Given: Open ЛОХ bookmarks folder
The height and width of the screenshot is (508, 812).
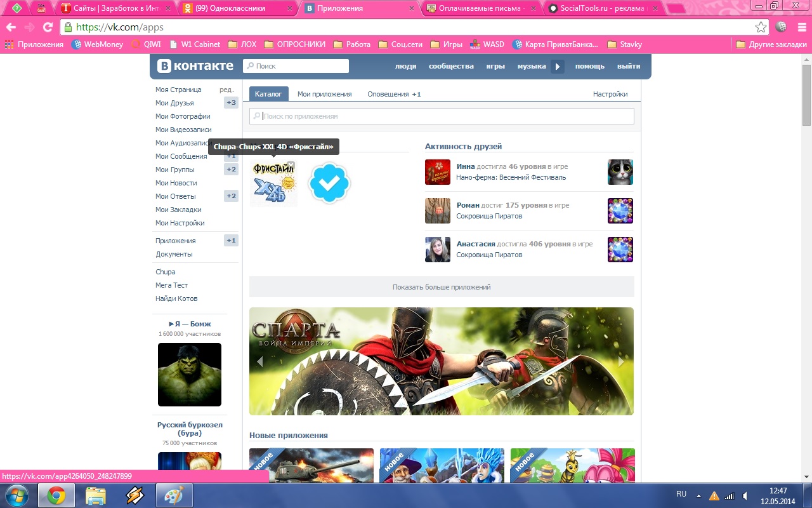Looking at the screenshot, I should click(x=242, y=44).
